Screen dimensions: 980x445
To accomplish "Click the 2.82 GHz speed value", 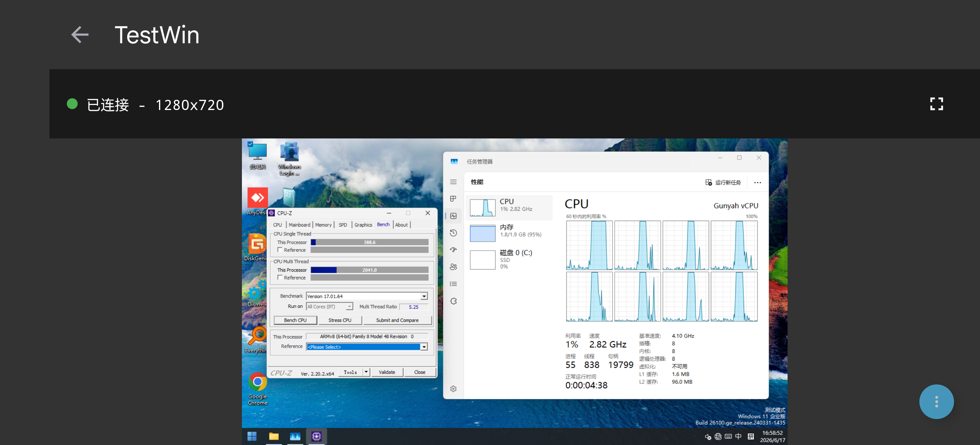I will point(608,344).
